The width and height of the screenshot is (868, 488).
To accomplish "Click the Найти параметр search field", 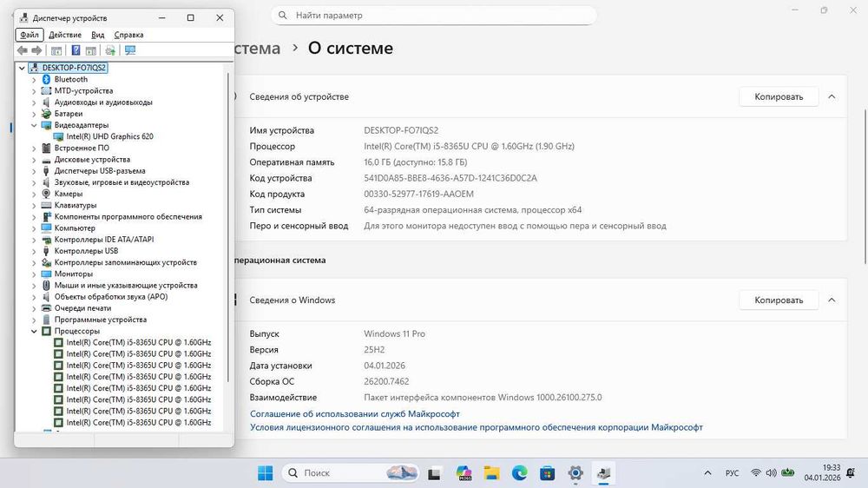I will tap(433, 15).
